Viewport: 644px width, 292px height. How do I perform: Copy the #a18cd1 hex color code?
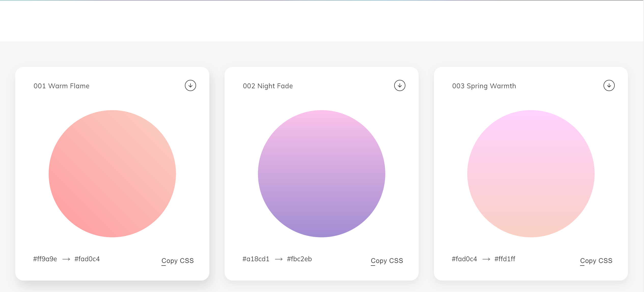(256, 259)
